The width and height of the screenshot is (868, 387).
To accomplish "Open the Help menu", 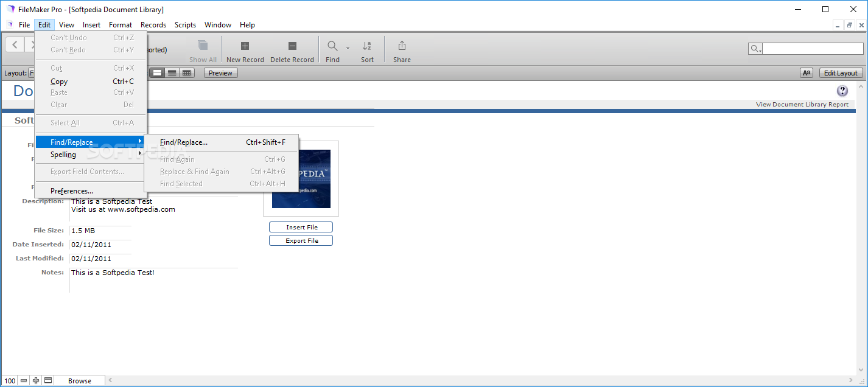I will pyautogui.click(x=247, y=25).
